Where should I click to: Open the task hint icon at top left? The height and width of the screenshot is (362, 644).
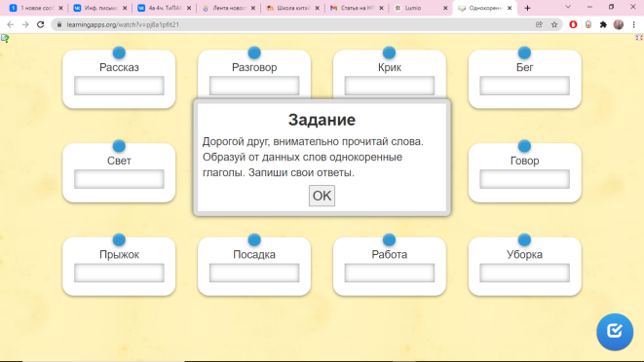pyautogui.click(x=5, y=39)
